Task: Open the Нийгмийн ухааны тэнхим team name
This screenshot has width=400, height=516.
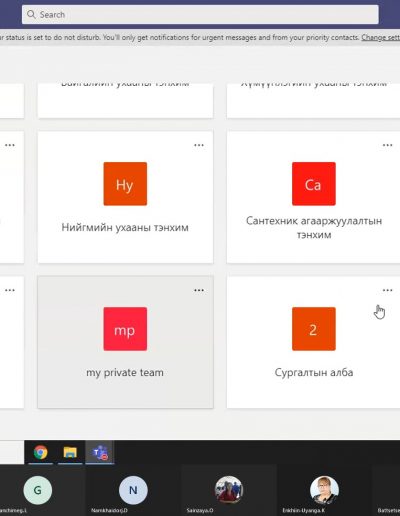Action: [x=125, y=227]
